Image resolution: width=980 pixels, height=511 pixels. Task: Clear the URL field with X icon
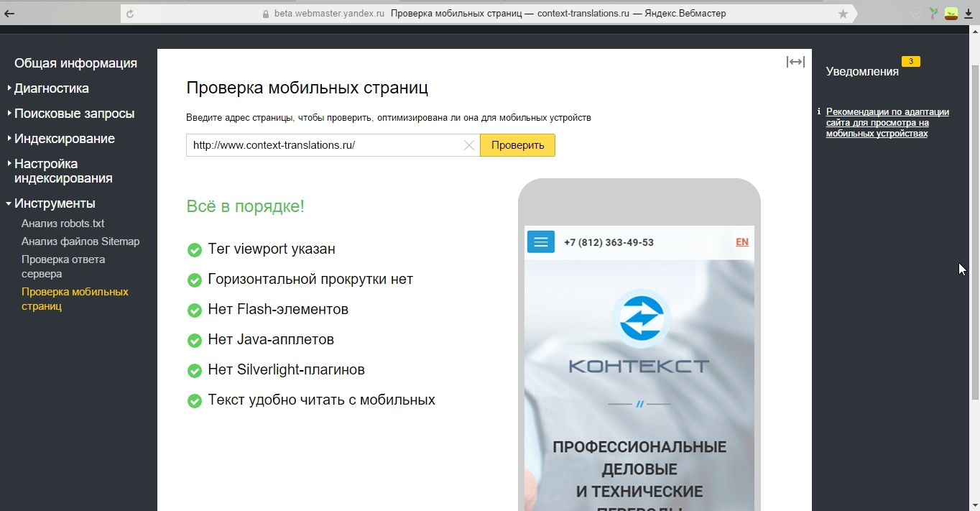tap(469, 145)
